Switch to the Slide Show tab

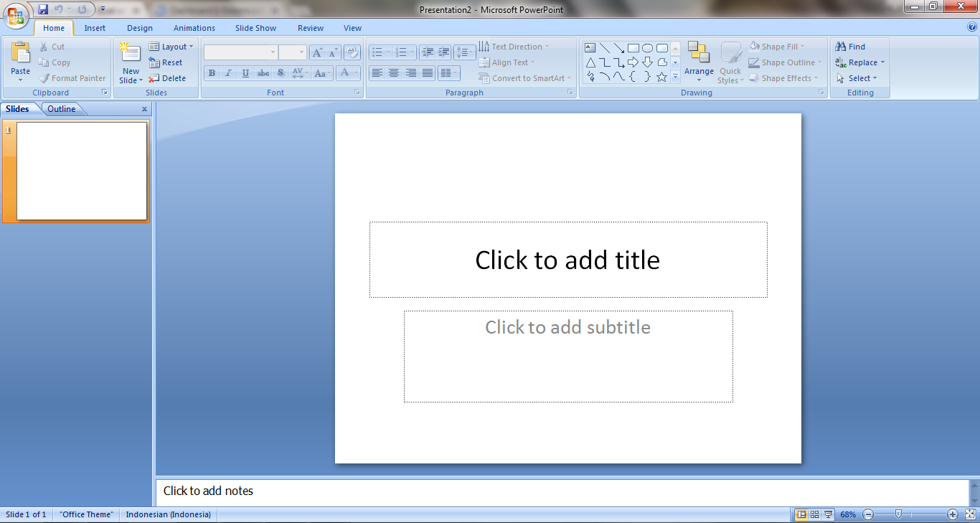tap(256, 28)
